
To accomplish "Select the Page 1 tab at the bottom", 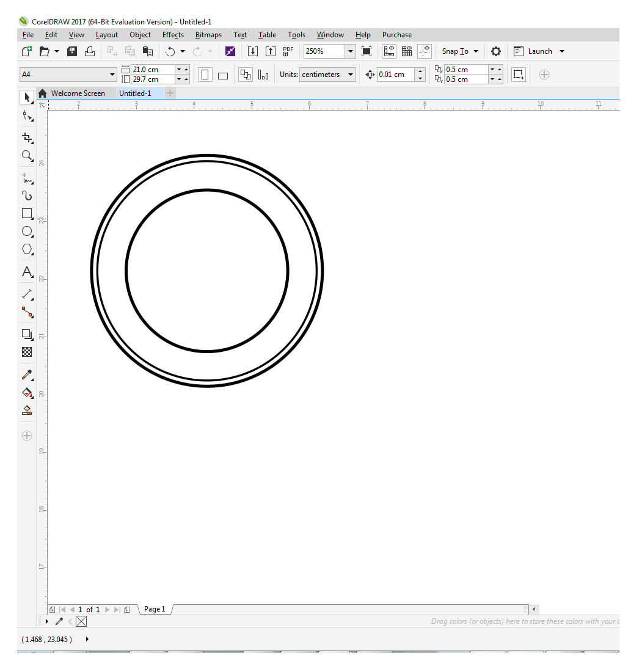I will point(154,609).
